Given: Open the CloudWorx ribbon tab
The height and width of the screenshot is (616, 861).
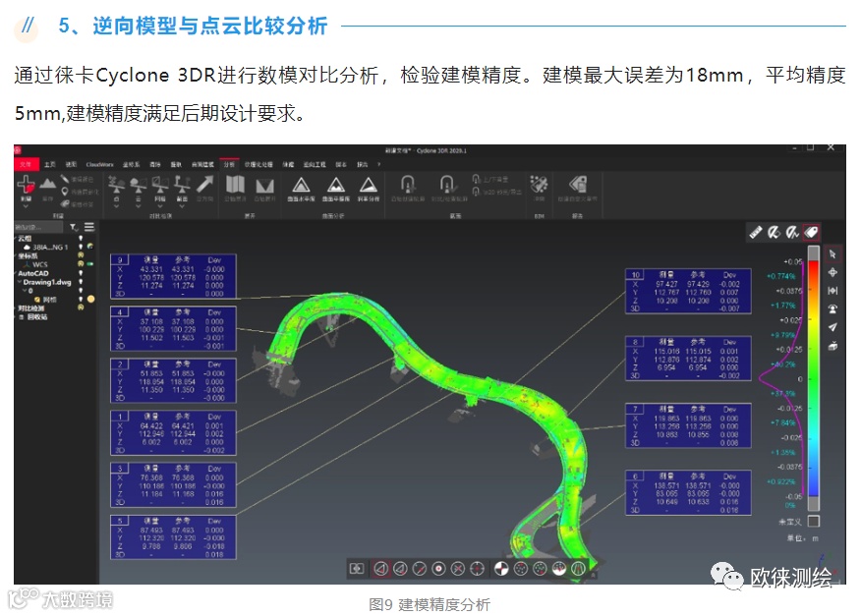Looking at the screenshot, I should point(99,164).
